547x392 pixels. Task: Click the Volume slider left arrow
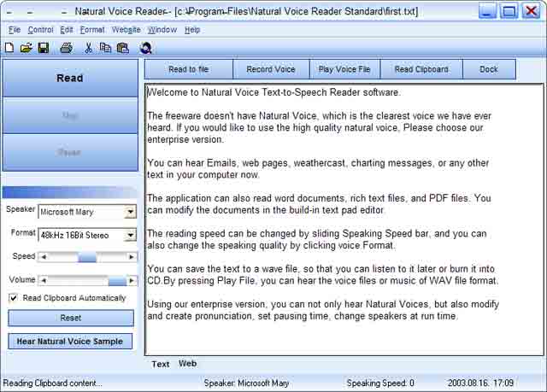coord(44,280)
